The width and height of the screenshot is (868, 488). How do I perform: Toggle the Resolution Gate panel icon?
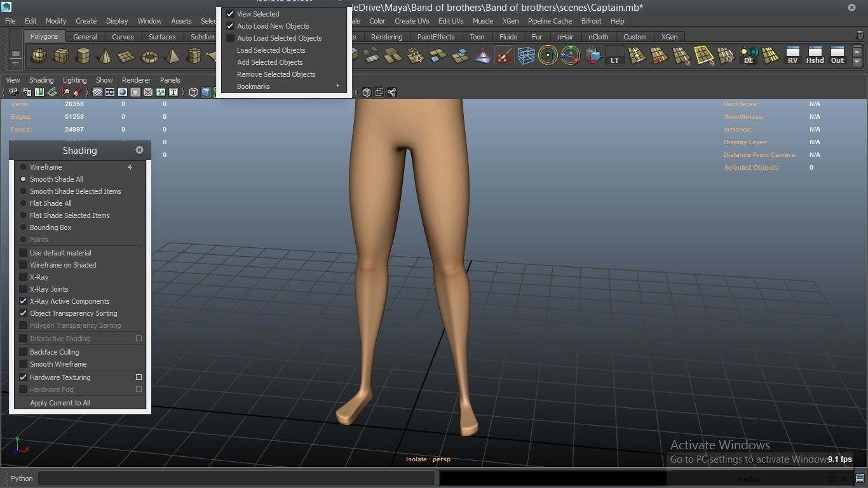coord(123,92)
